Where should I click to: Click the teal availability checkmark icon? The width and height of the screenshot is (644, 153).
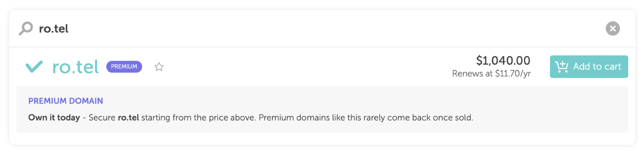[34, 67]
